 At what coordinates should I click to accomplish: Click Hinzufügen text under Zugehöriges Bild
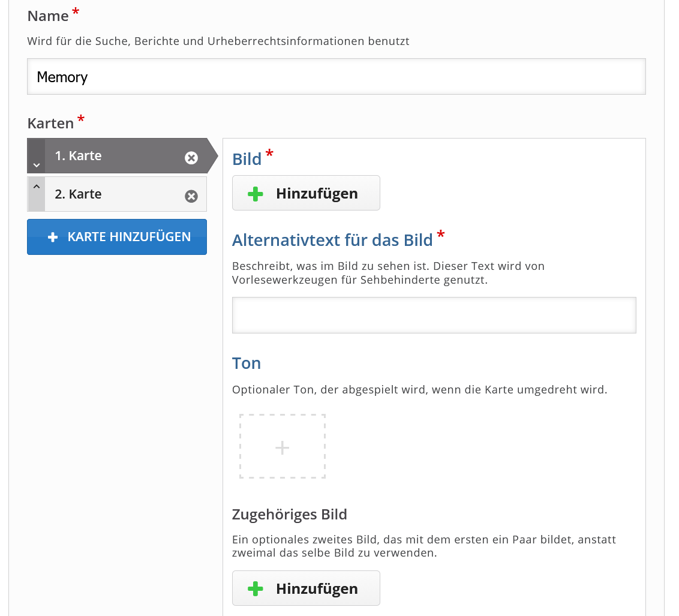tap(317, 589)
